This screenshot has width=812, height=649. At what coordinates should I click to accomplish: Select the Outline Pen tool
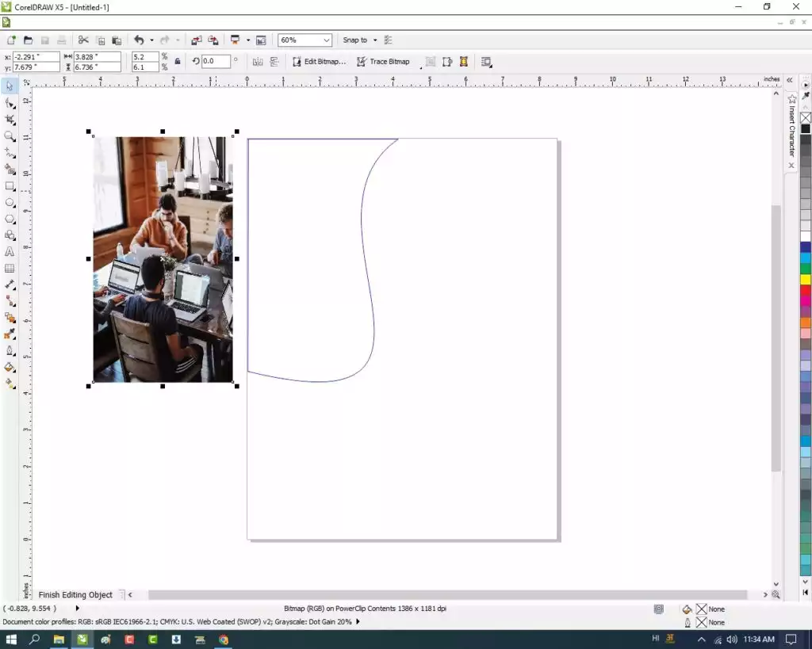[x=10, y=351]
